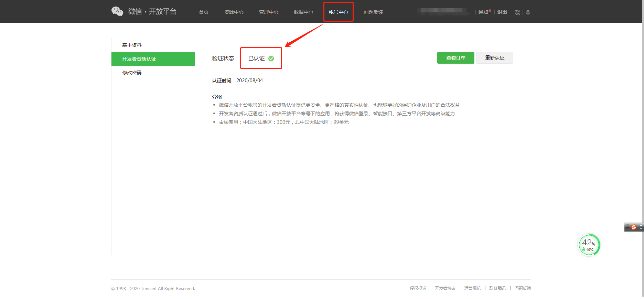Screen dimensions: 644x299
Task: Open 管理中心 navigation item
Action: tap(269, 12)
